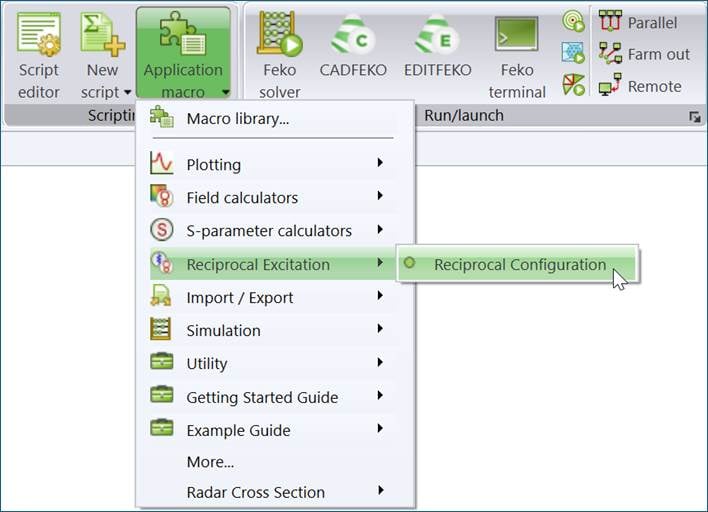Open the Import / Export submenu
This screenshot has width=708, height=512.
pos(275,298)
